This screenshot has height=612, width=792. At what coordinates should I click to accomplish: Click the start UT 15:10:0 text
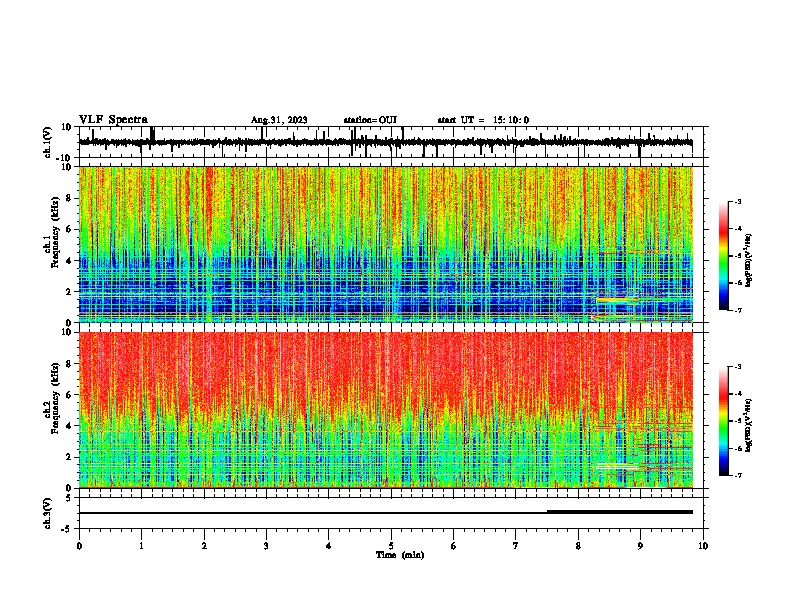point(483,120)
